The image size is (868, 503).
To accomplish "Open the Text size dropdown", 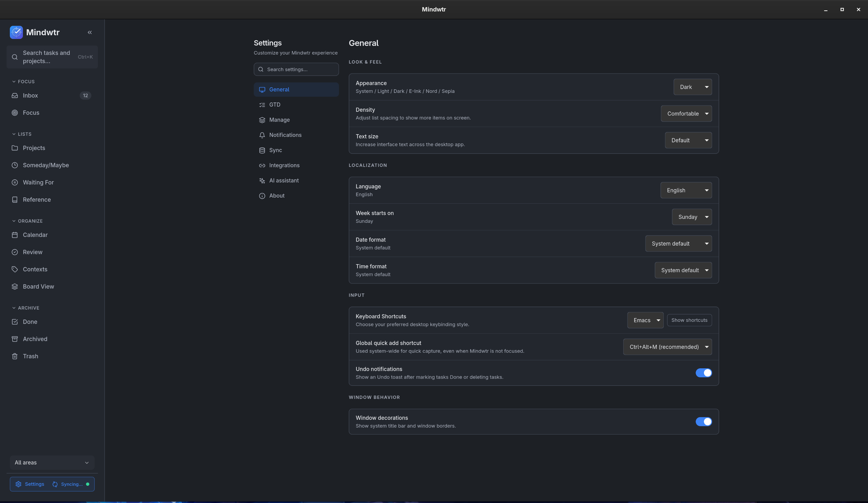I will point(688,140).
